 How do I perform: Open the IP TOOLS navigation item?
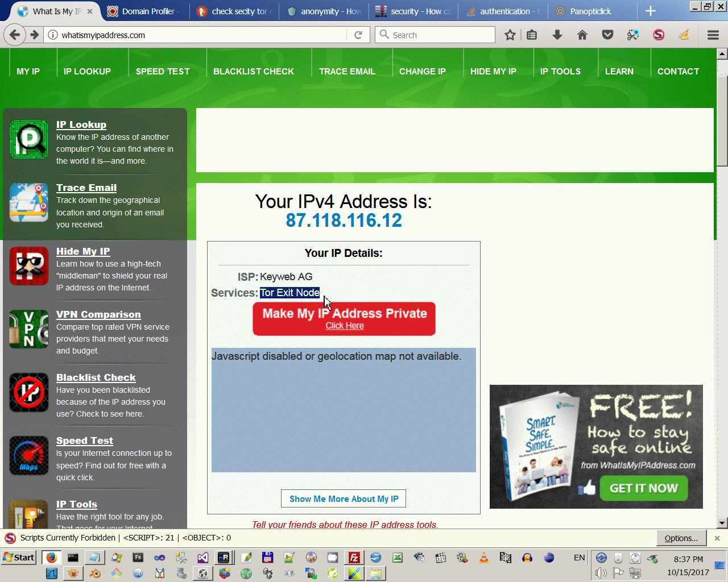[560, 72]
